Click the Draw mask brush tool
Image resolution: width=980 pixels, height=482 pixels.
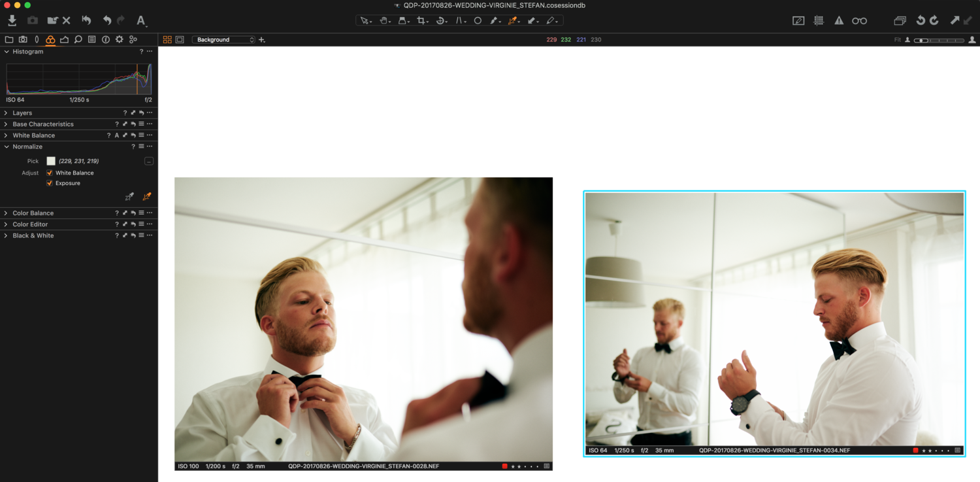496,21
